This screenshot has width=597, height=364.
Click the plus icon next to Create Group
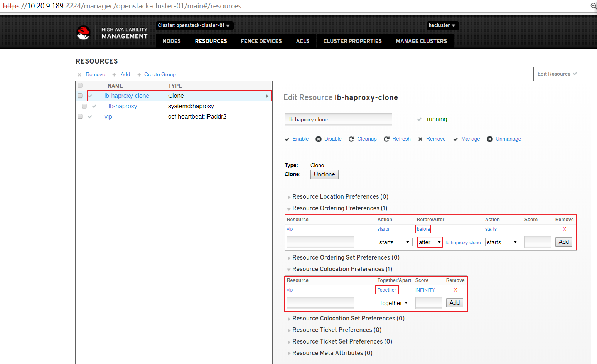[139, 75]
